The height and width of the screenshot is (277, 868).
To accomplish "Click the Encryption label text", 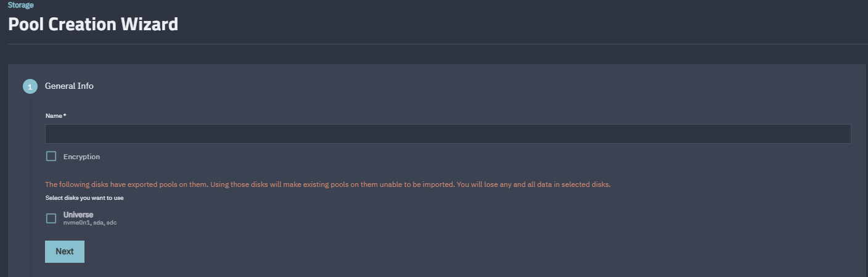I will point(81,157).
